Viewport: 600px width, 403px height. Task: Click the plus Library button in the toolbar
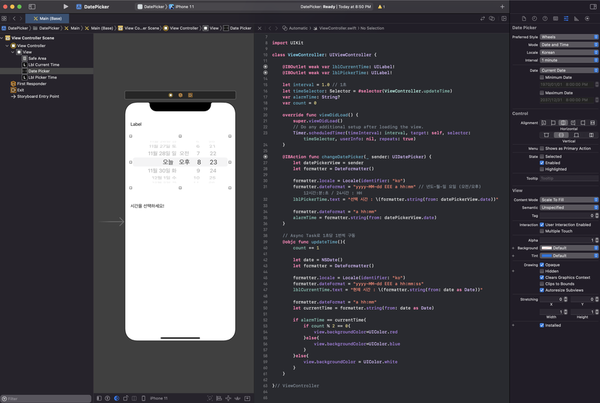click(502, 7)
